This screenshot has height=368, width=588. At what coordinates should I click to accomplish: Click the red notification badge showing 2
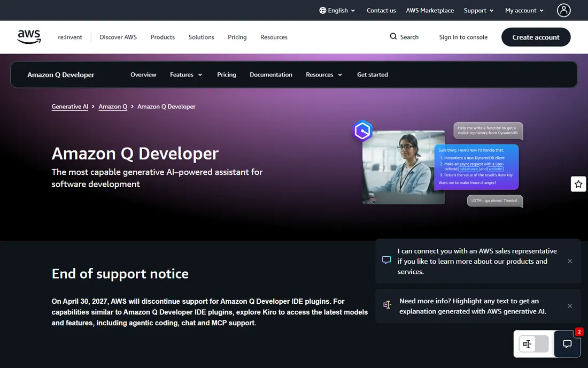click(579, 332)
